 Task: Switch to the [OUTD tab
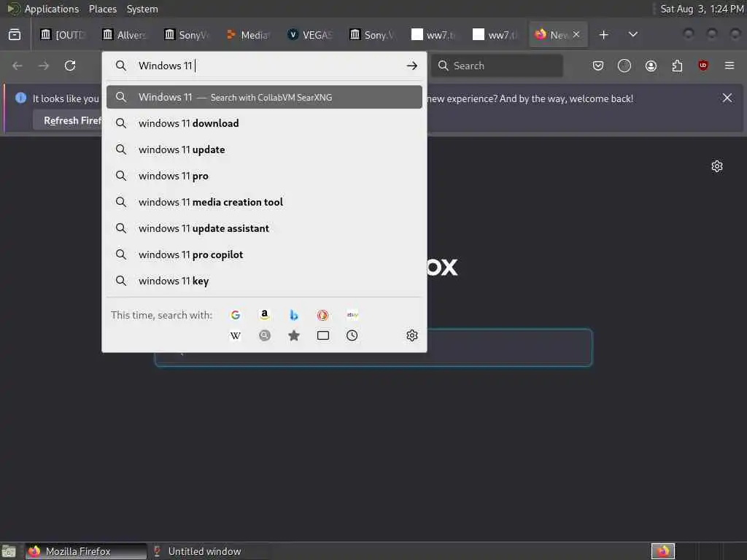[63, 35]
